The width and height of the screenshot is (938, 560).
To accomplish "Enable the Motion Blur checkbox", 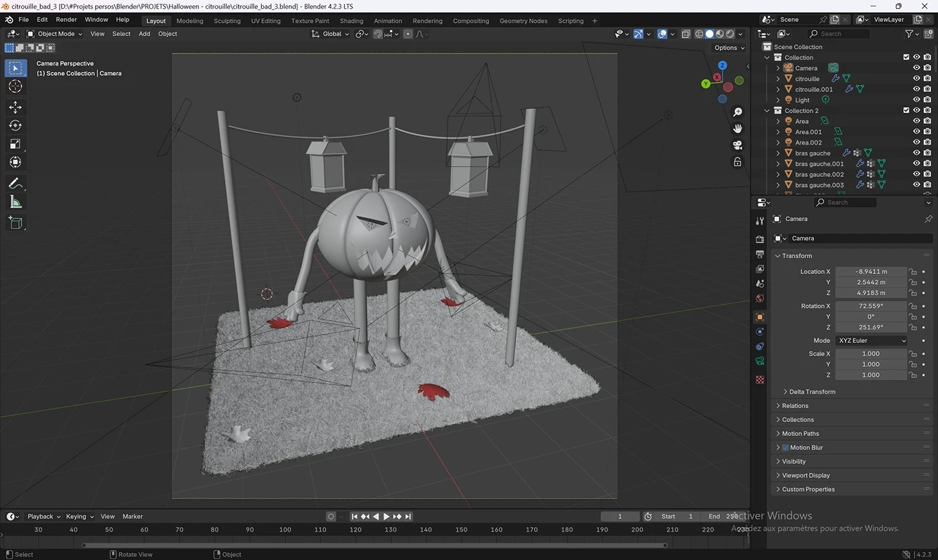I will tap(785, 447).
